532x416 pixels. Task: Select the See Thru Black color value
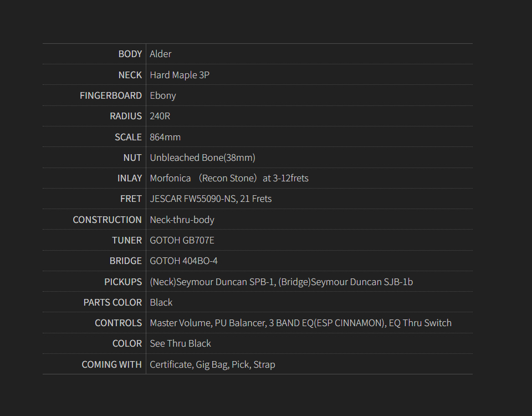180,343
